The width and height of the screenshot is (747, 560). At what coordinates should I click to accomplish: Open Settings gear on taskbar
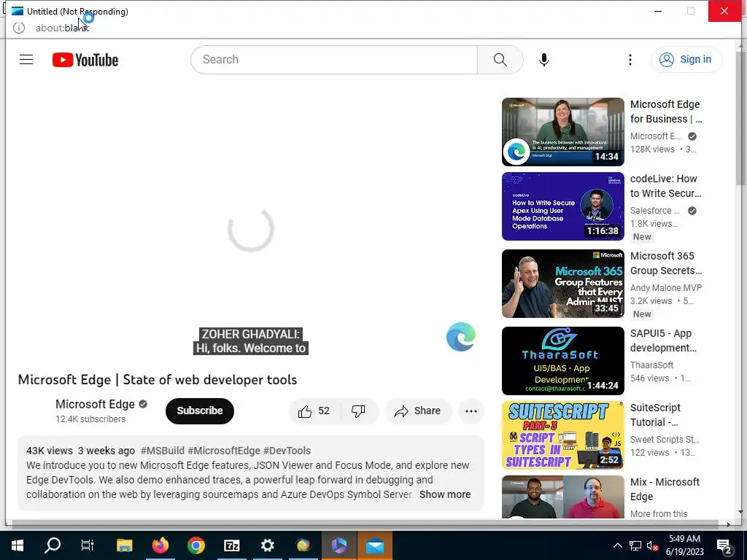click(267, 545)
